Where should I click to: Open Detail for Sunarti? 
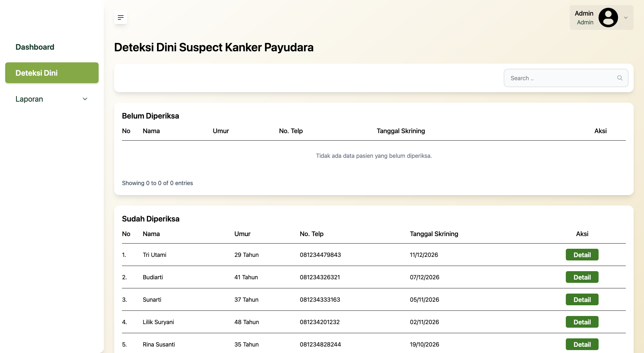[582, 299]
